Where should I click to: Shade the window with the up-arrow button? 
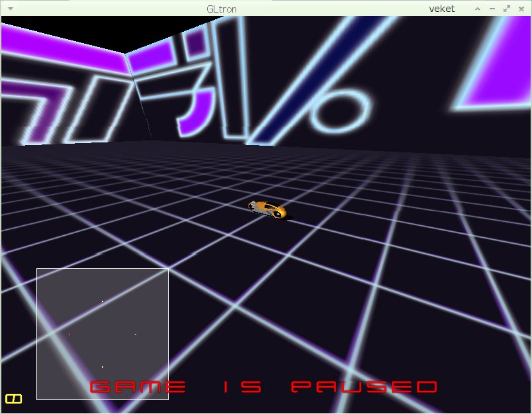(478, 9)
